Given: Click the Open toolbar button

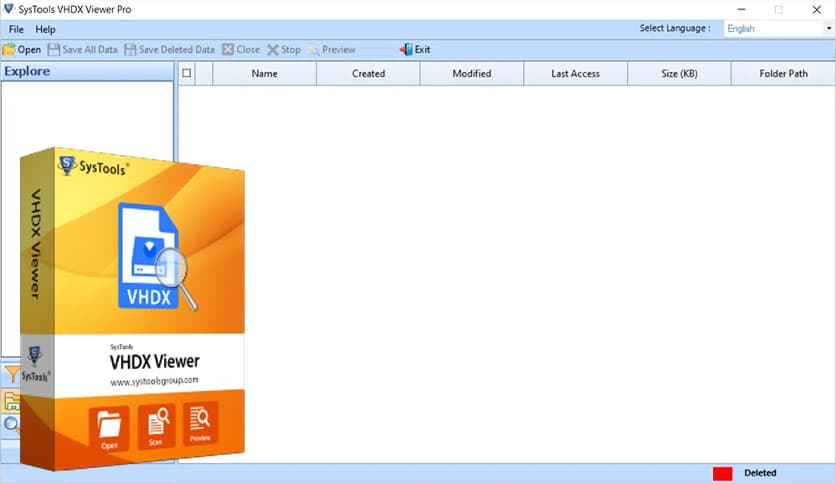Looking at the screenshot, I should (22, 50).
